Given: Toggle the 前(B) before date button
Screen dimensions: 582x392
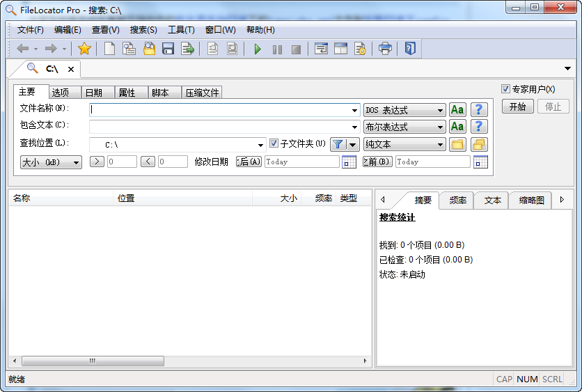Looking at the screenshot, I should [x=377, y=162].
